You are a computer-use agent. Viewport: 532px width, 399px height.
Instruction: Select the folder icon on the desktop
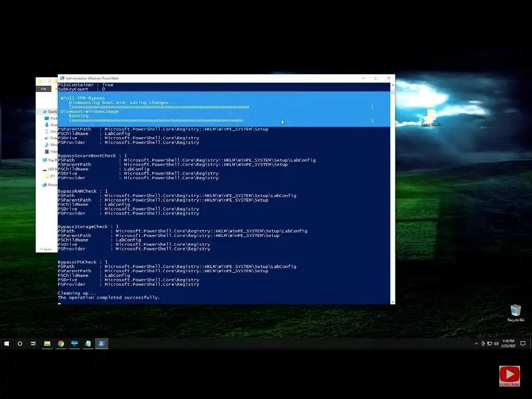(431, 117)
